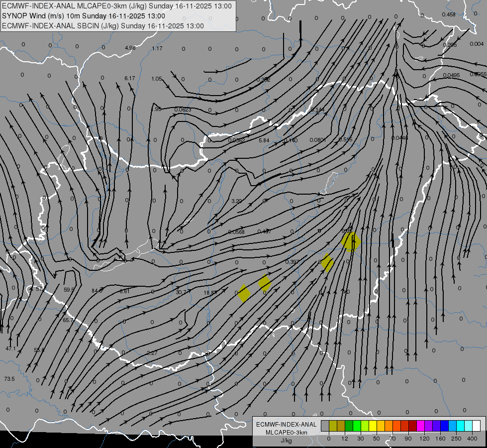Screen dimensions: 487x448
Task: Select the deep blue legend swatch
Action: coord(444,426)
